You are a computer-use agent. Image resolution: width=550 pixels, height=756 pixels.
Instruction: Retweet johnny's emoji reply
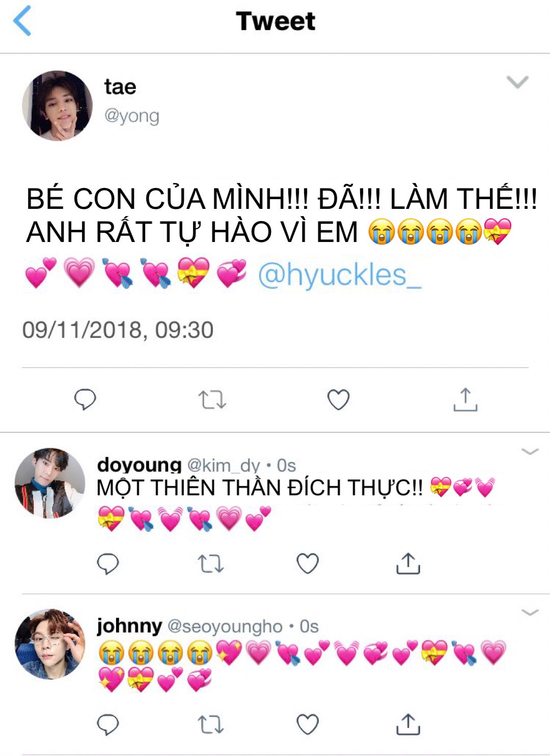tap(210, 724)
